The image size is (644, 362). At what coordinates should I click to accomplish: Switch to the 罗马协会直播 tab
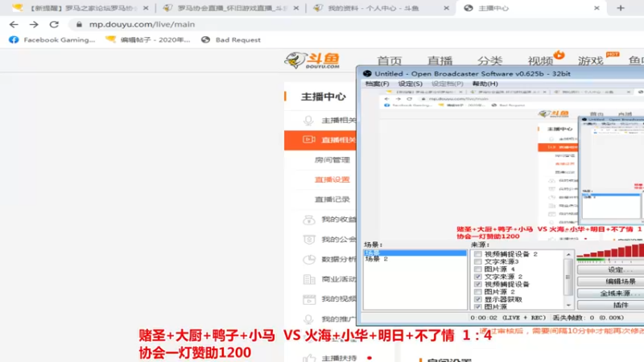(x=230, y=8)
